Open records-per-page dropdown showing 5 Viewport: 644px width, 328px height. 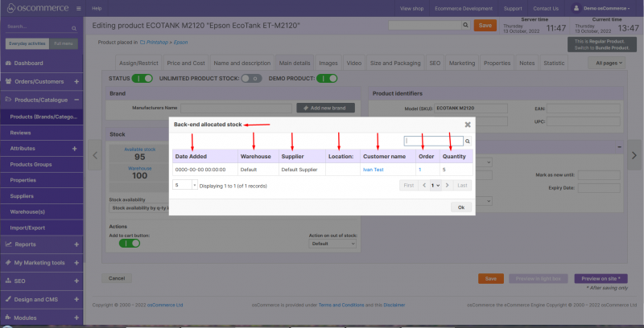(x=184, y=184)
